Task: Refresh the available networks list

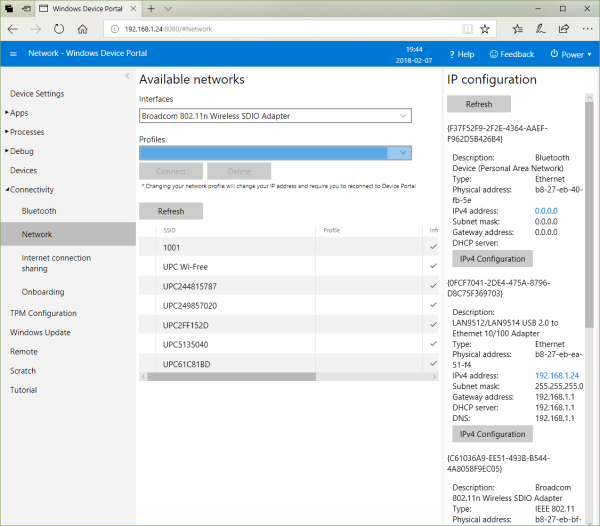Action: [170, 211]
